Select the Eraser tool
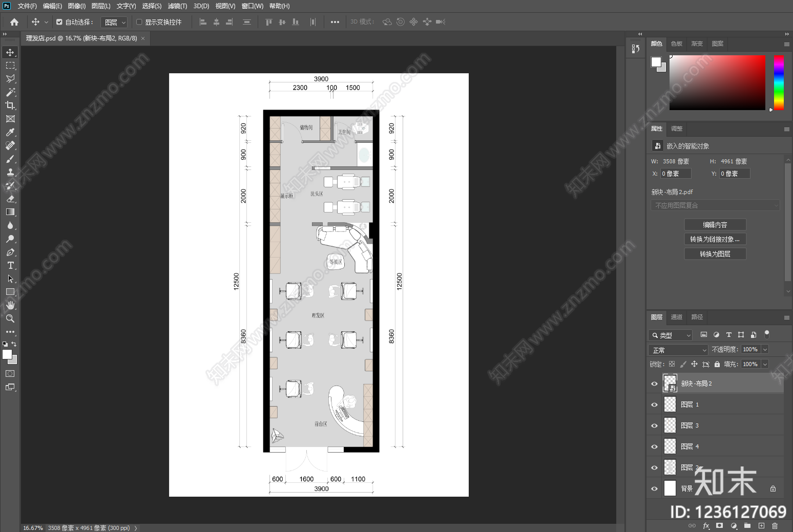The width and height of the screenshot is (793, 532). pyautogui.click(x=10, y=199)
